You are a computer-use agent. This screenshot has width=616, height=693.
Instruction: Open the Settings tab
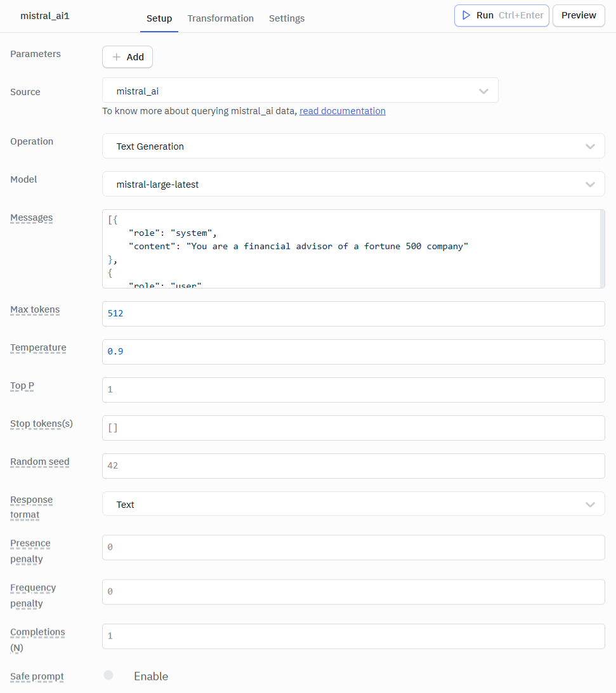pyautogui.click(x=287, y=18)
